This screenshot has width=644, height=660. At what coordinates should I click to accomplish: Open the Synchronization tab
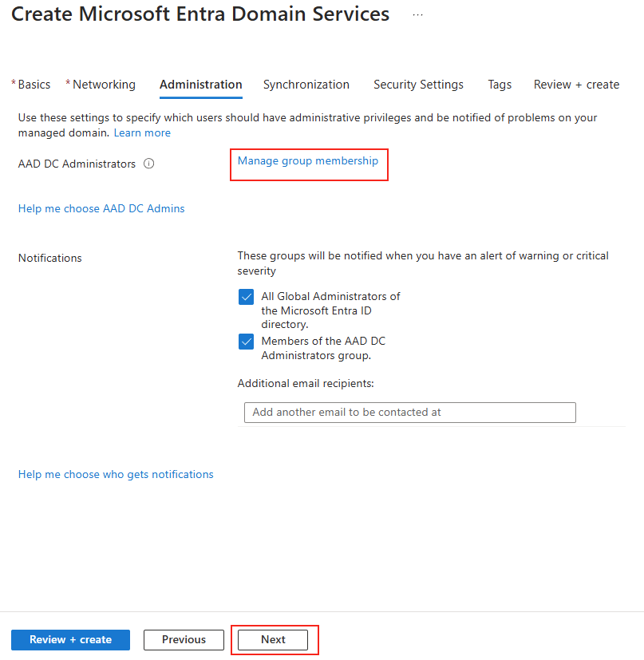pos(306,85)
